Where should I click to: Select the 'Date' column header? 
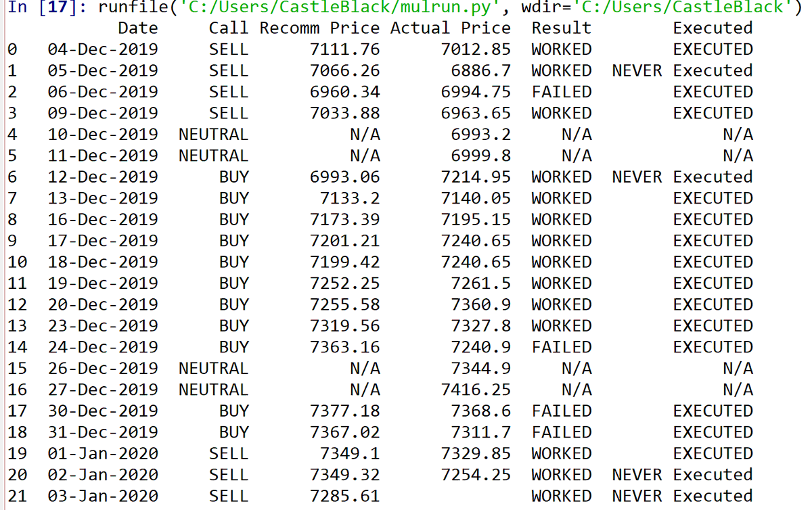[x=138, y=28]
